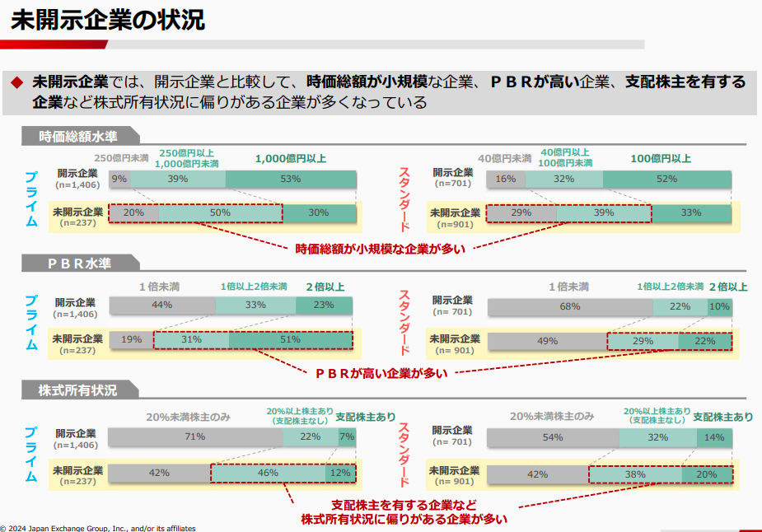The height and width of the screenshot is (532, 762).
Task: Select the 20% gray segment in Prime undisclosed market cap
Action: click(133, 212)
